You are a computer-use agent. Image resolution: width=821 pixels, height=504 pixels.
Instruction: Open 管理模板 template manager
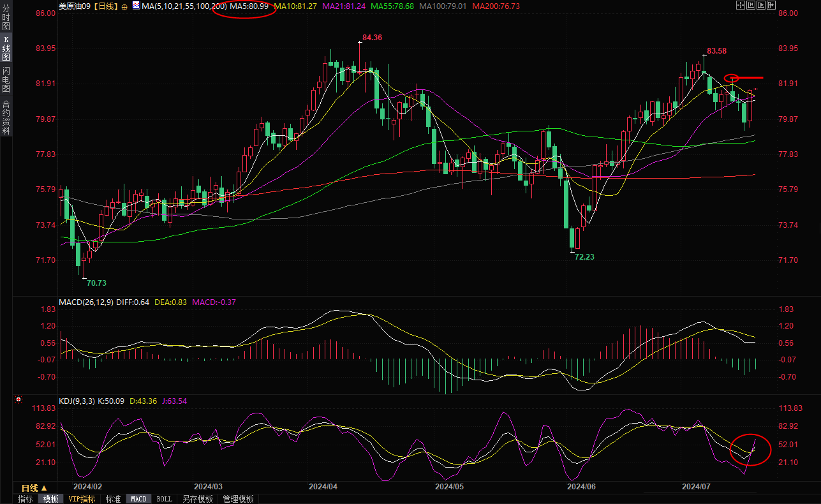tap(238, 499)
